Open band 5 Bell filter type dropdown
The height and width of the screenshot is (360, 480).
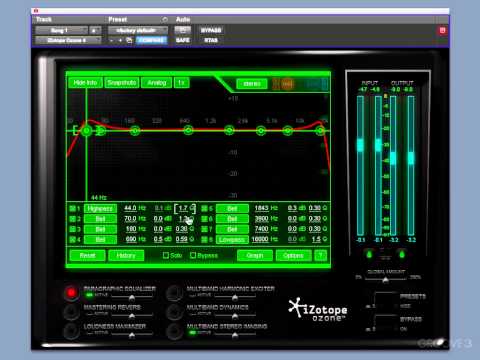click(x=232, y=209)
